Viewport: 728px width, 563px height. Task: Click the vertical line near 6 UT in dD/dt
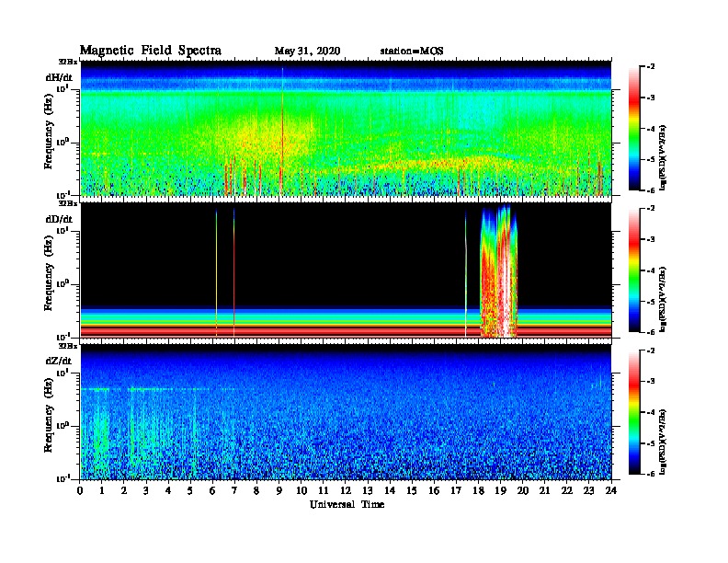[216, 273]
